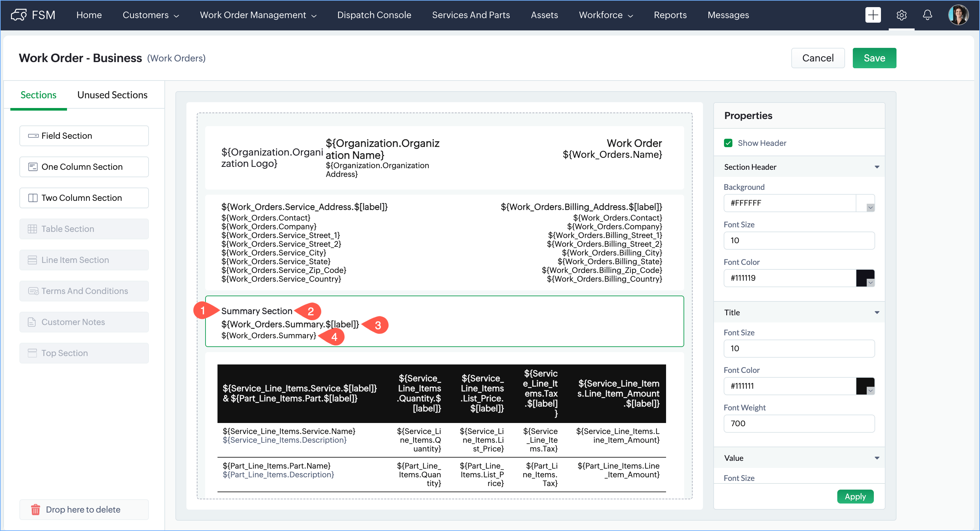Collapse the Title properties group

click(x=876, y=312)
